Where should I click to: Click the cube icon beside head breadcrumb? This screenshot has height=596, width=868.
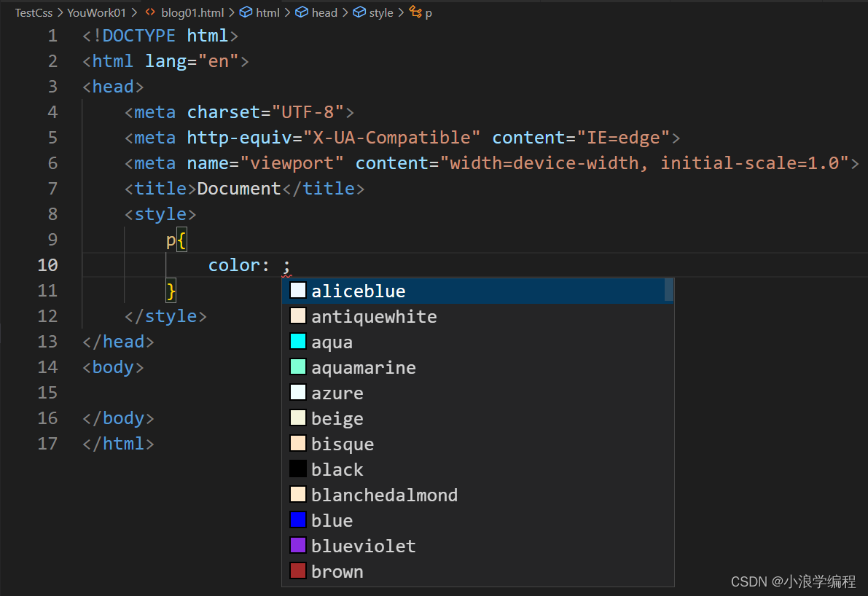point(302,12)
